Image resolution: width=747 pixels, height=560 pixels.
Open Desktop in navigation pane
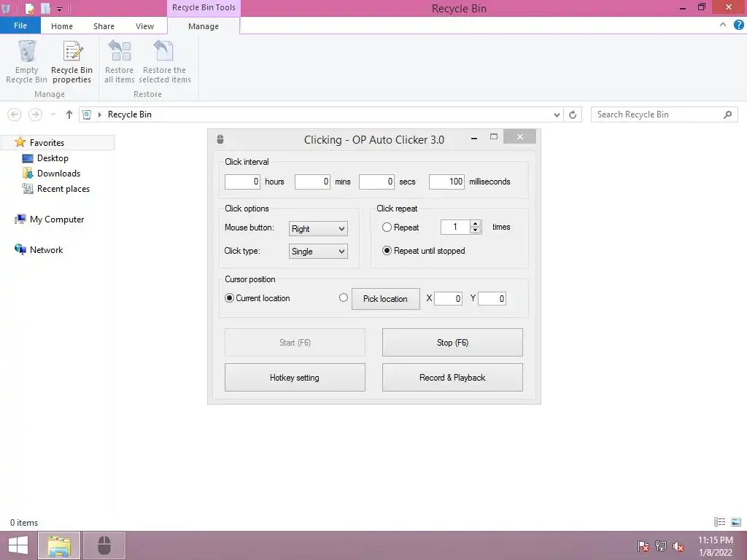click(53, 158)
